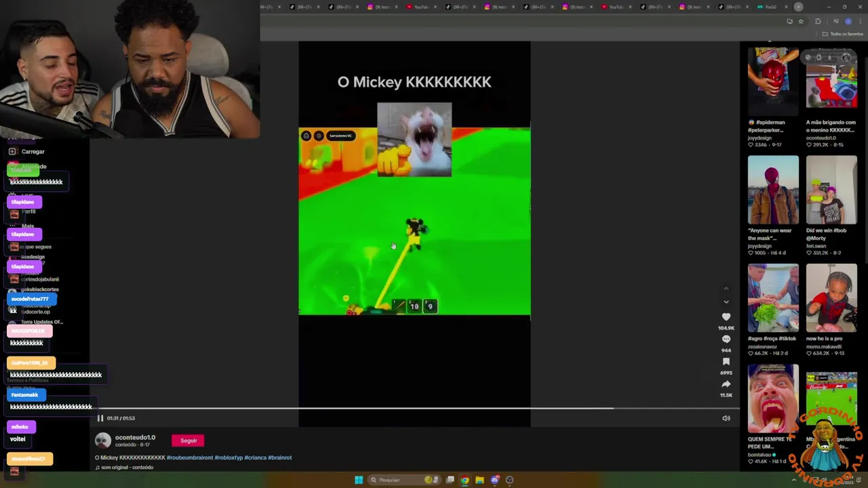Open gokublackcortes followed account

point(39,289)
